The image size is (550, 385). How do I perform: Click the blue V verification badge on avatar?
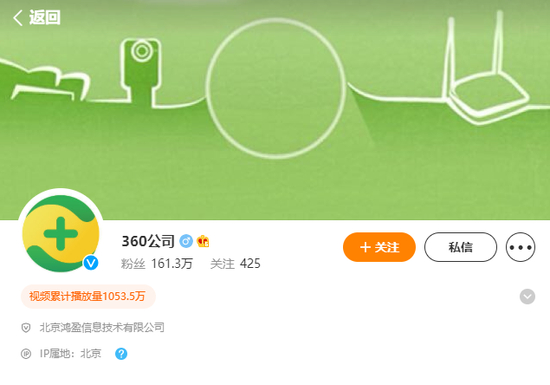[x=91, y=263]
